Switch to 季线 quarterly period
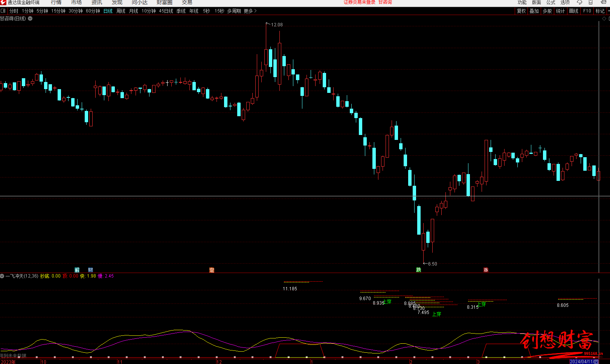 181,11
